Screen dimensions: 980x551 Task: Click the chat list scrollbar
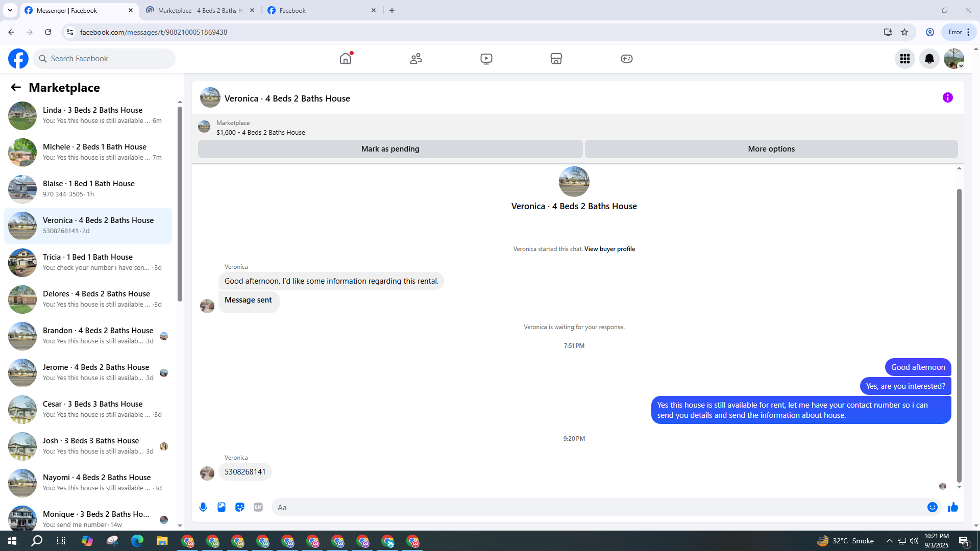click(x=180, y=204)
